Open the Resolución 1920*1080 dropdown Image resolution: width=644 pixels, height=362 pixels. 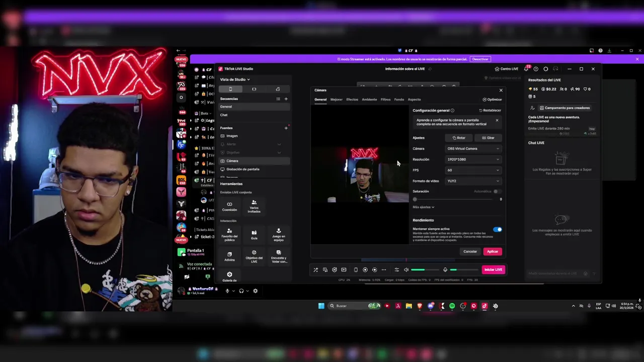click(473, 159)
